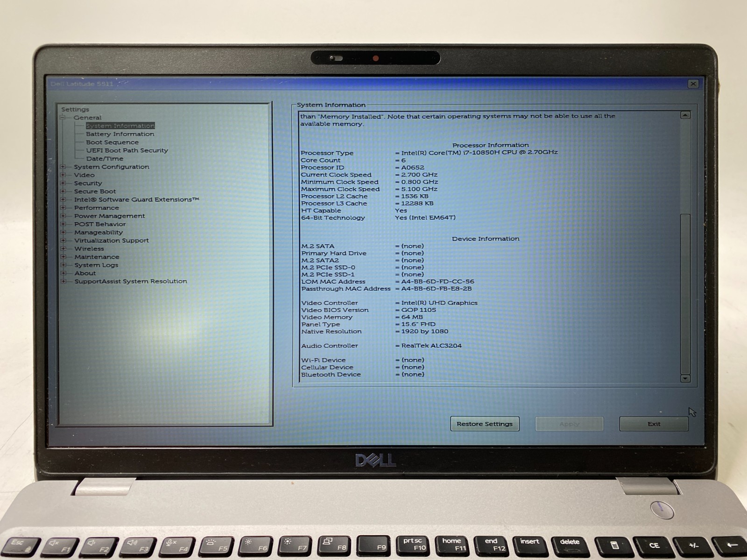Open Boot Sequence settings
747x560 pixels.
point(112,142)
